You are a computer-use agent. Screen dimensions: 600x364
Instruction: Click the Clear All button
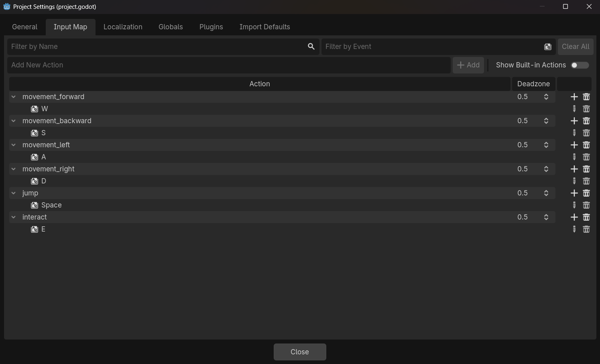pos(575,47)
